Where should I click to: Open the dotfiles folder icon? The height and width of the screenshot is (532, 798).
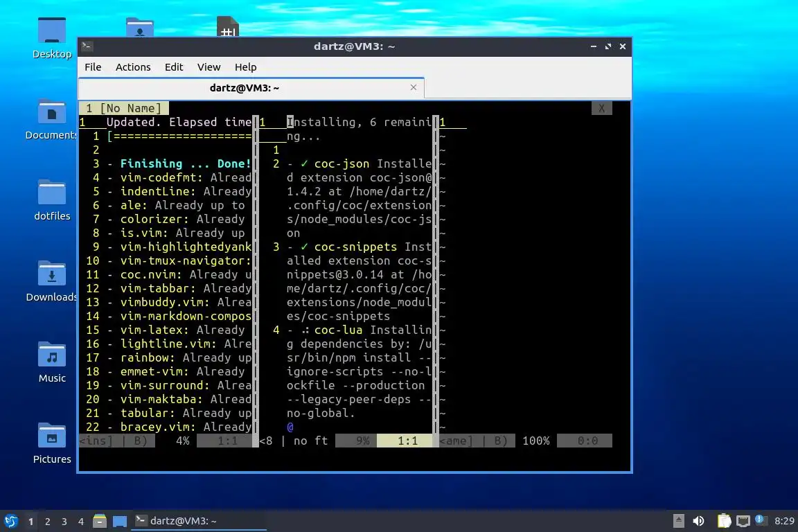(52, 200)
